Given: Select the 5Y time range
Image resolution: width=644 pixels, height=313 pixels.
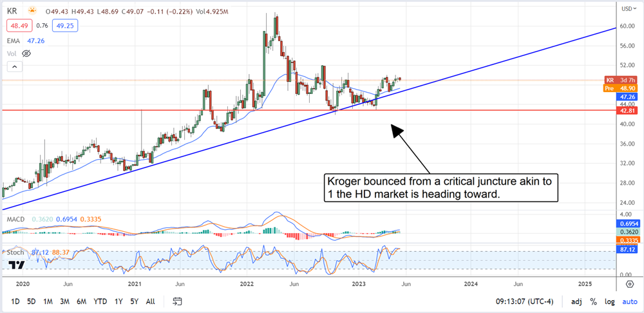Looking at the screenshot, I should pos(135,301).
